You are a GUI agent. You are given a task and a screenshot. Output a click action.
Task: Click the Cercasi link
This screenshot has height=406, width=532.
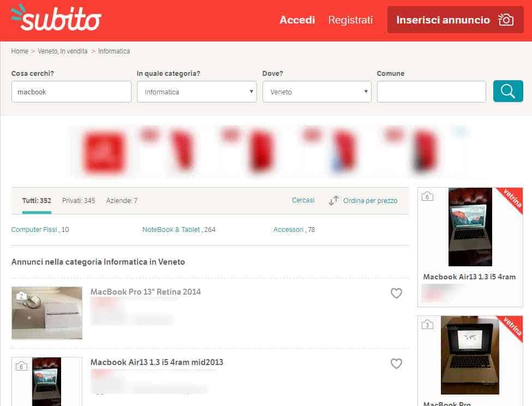click(x=303, y=200)
